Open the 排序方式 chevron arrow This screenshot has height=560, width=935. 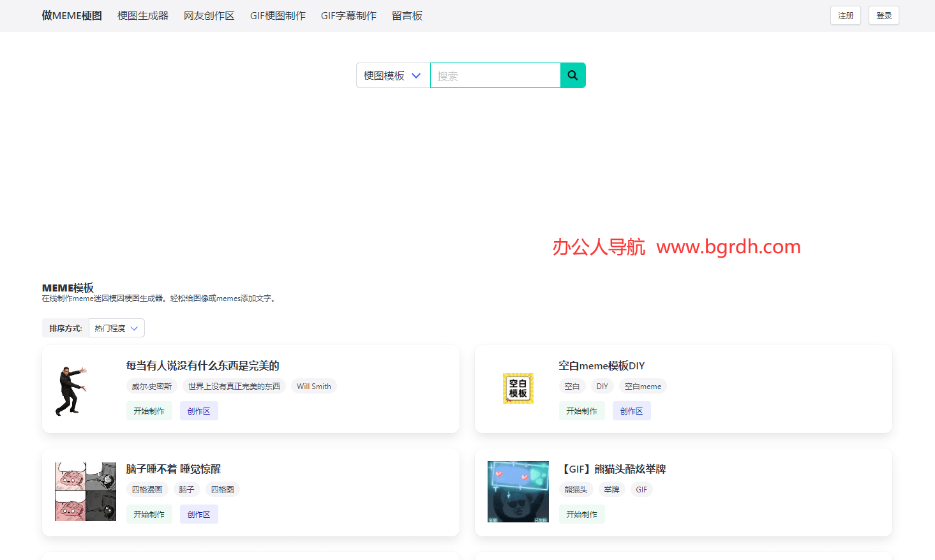(x=133, y=328)
